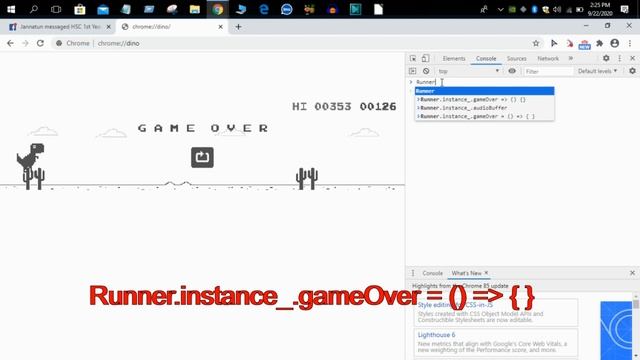The width and height of the screenshot is (640, 360).
Task: Open the Chrome profile avatar icon
Action: [615, 43]
